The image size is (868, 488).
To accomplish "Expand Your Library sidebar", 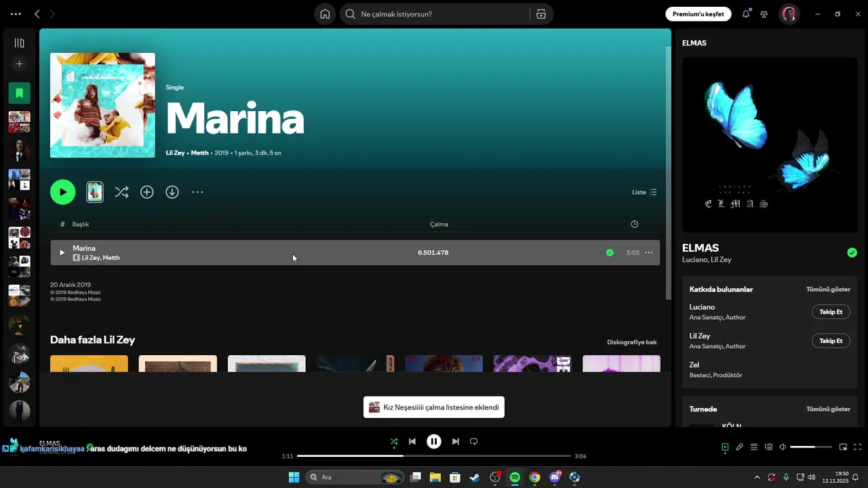I will [x=19, y=43].
